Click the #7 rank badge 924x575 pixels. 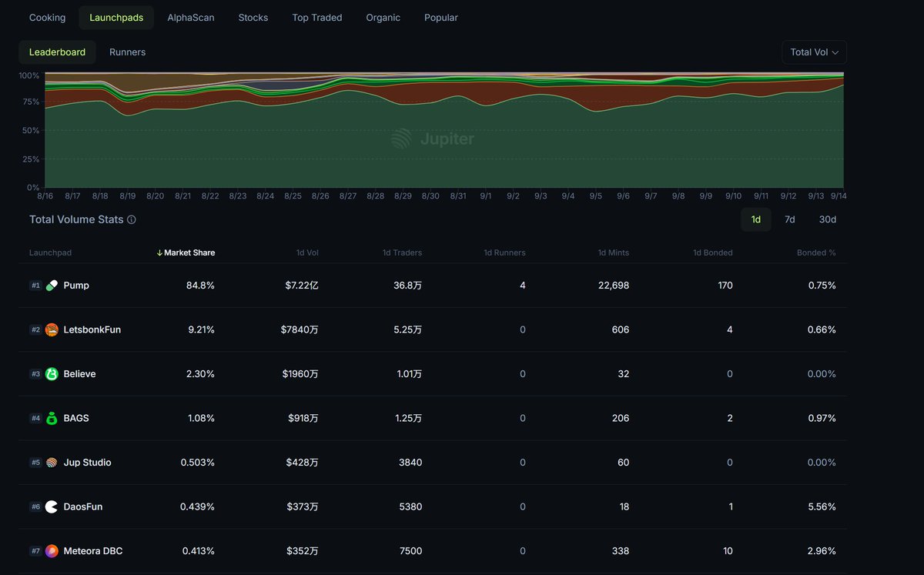[x=35, y=551]
